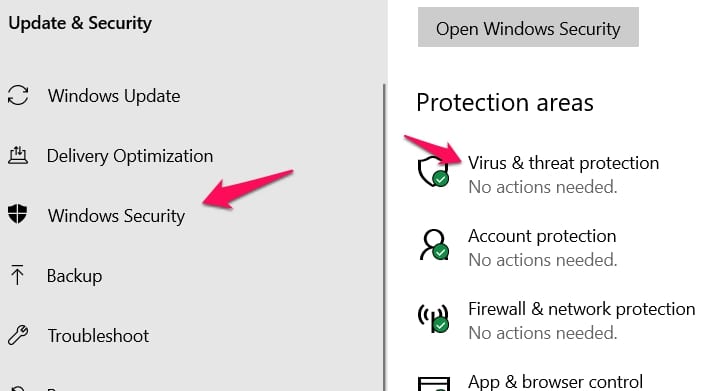Click the Open Windows Security button
721x391 pixels.
[528, 27]
